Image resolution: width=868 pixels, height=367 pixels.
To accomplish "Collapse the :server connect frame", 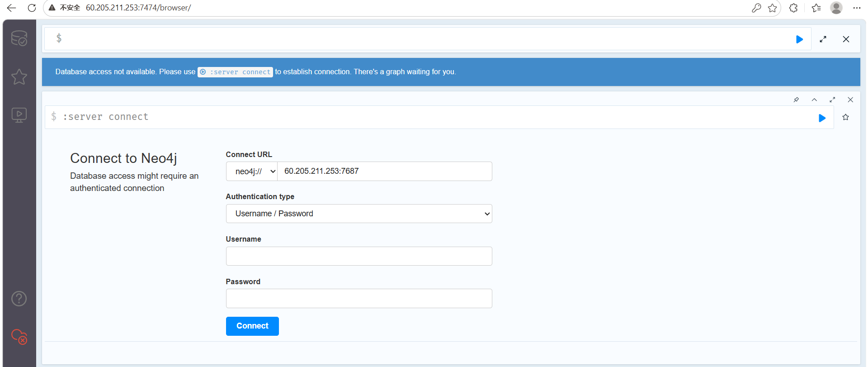I will click(x=814, y=100).
